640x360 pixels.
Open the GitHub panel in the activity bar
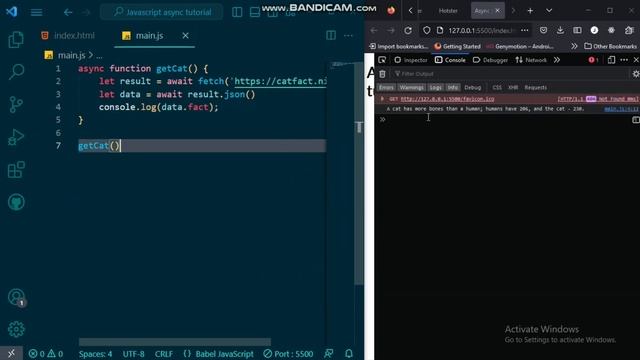16,202
